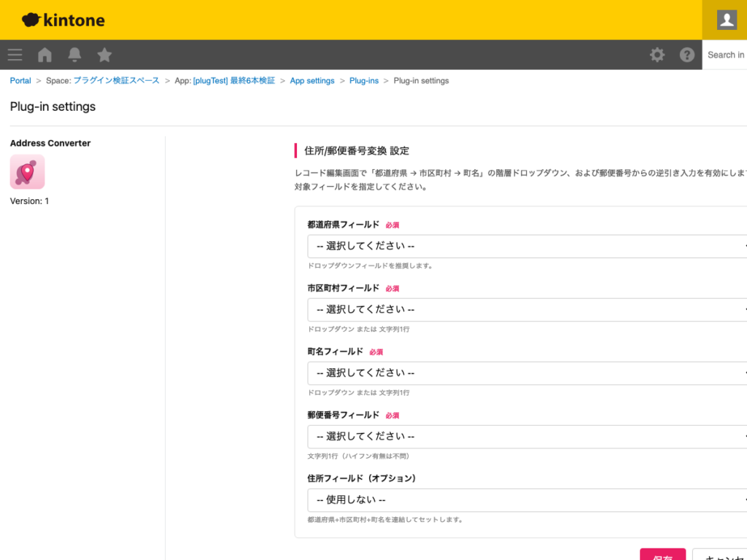Navigate to Portal via breadcrumb

tap(20, 80)
